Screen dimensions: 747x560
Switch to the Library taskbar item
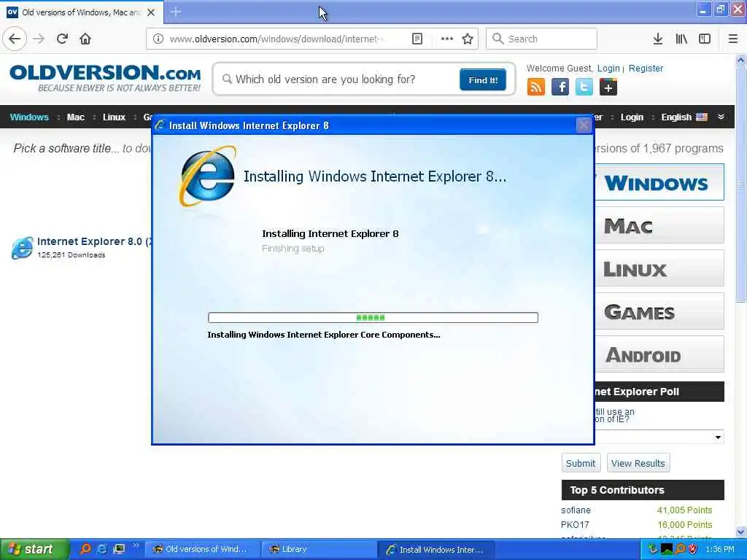[x=320, y=549]
